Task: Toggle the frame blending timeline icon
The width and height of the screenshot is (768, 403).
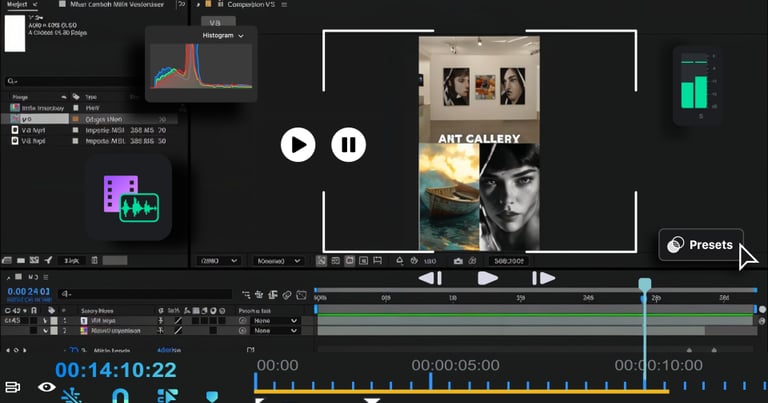Action: pyautogui.click(x=273, y=294)
